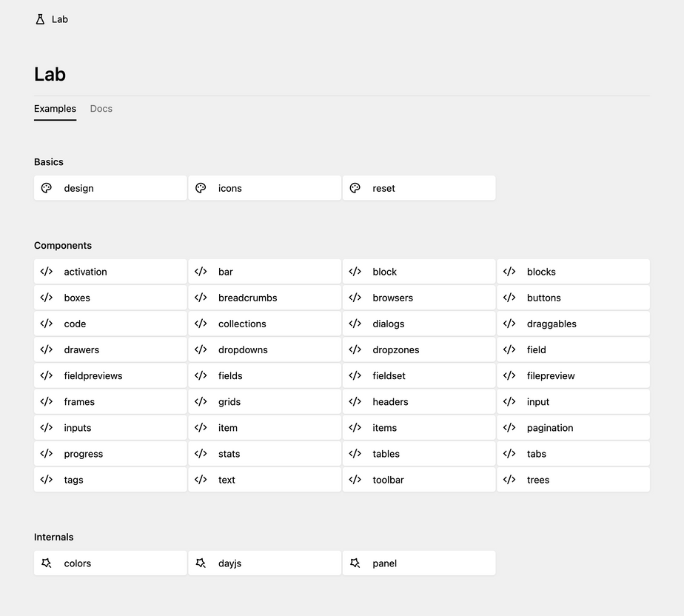
Task: Click the code icon next to dropdowns
Action: coord(201,349)
